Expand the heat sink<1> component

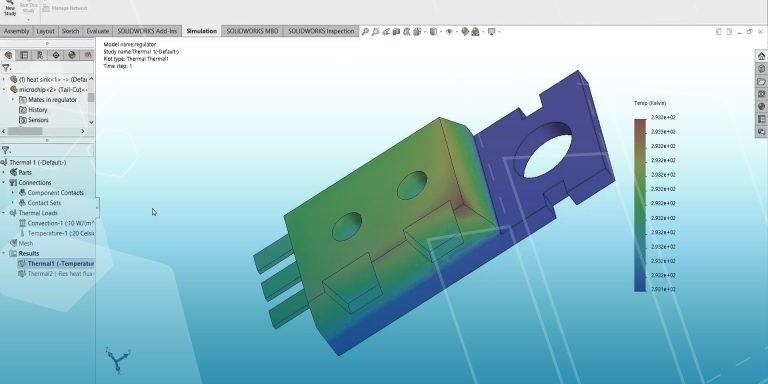4,79
